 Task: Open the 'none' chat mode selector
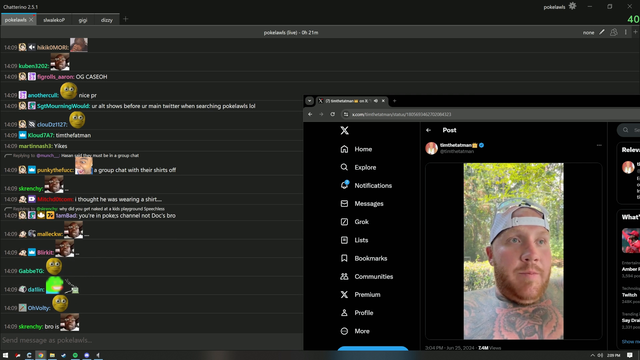coord(588,33)
